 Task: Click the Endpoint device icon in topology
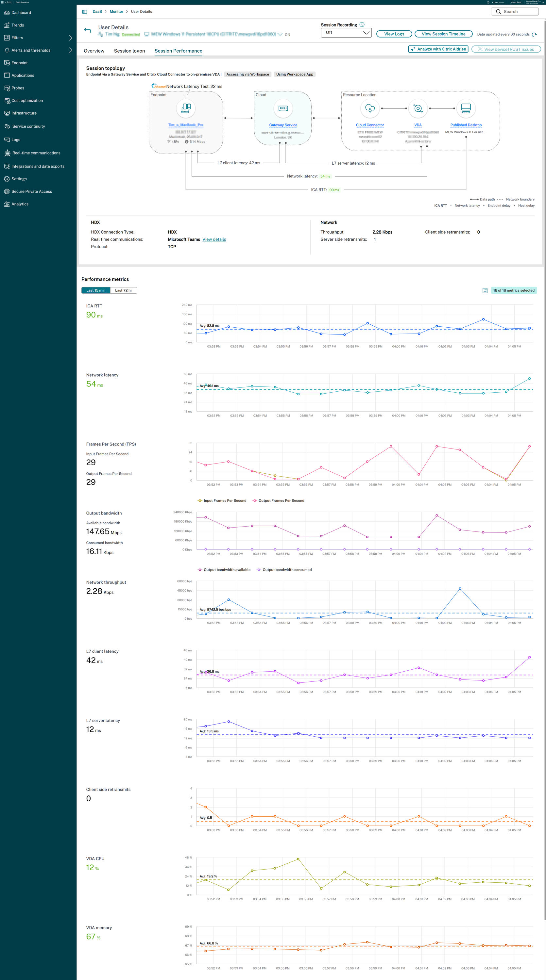(x=186, y=108)
